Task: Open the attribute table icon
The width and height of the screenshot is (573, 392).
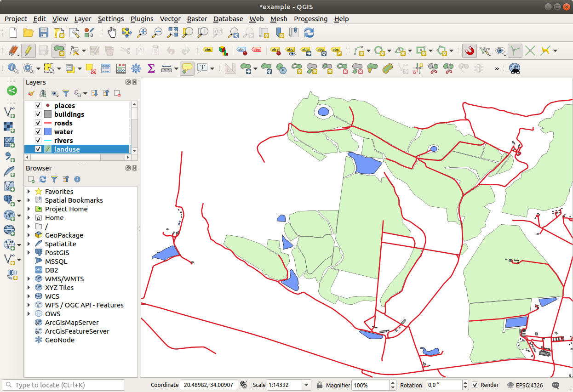Action: pyautogui.click(x=106, y=68)
